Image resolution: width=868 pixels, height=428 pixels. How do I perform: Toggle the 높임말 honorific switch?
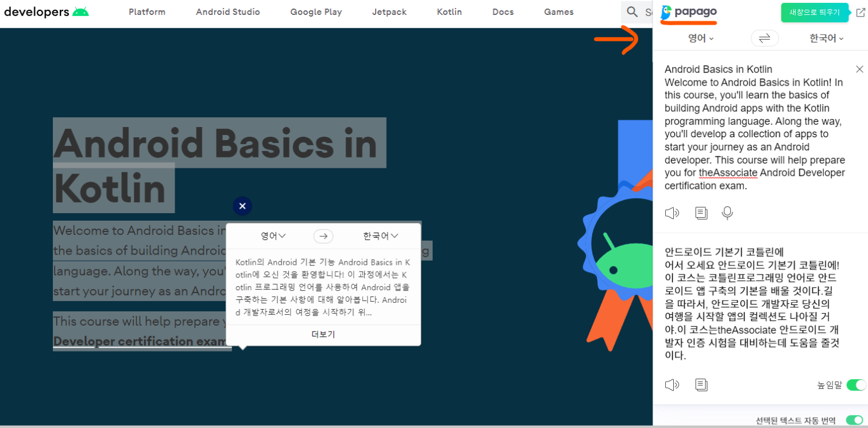coord(856,385)
